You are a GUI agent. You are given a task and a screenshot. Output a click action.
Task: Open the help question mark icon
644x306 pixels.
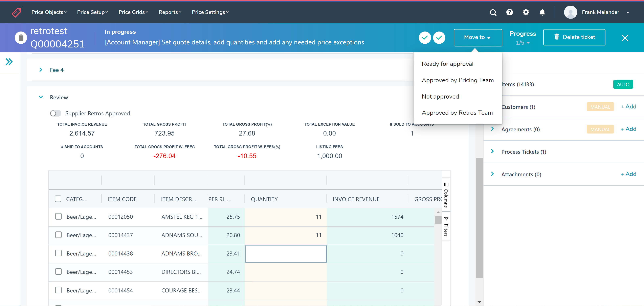pos(509,12)
